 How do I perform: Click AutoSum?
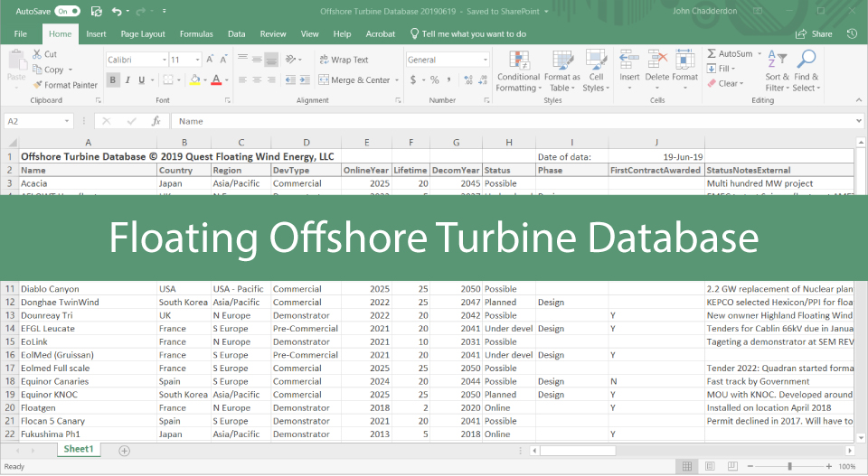tap(731, 53)
